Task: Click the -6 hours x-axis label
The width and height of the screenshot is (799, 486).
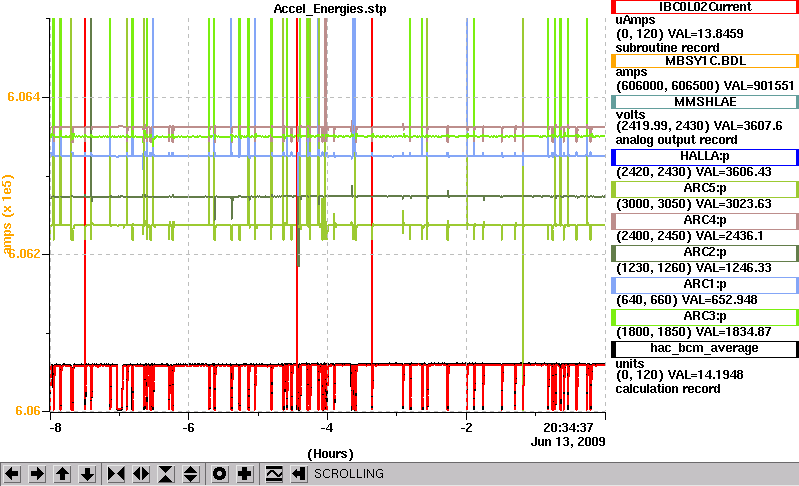Action: tap(188, 428)
